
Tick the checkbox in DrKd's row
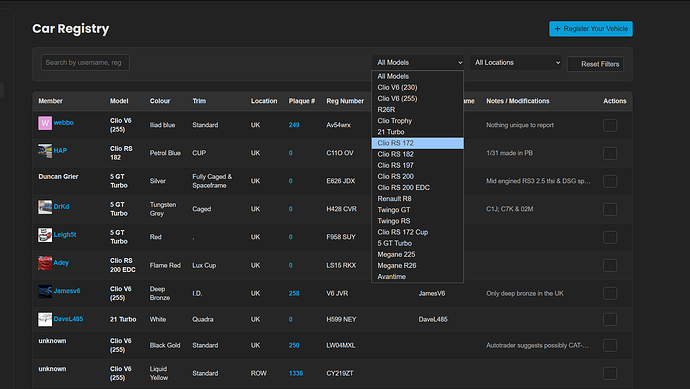tap(610, 209)
